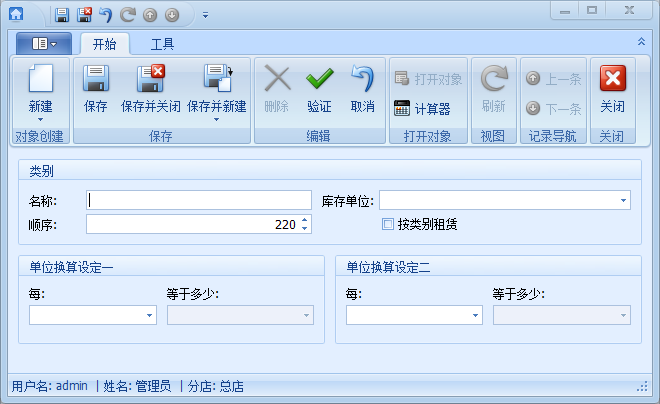Open the 计算器 calculator
The image size is (660, 404).
click(422, 109)
